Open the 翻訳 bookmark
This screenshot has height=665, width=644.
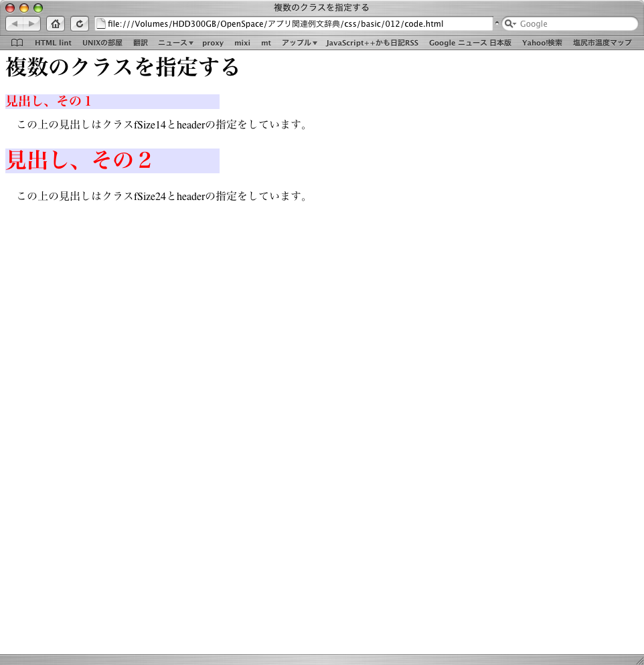pos(141,43)
